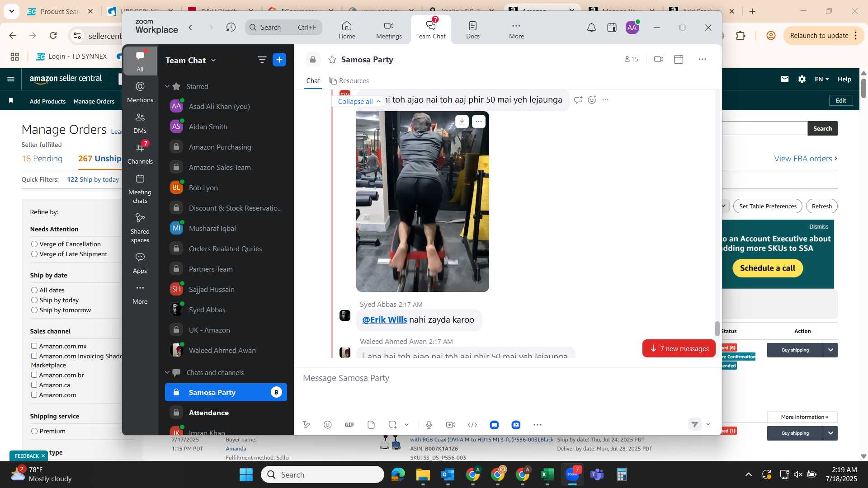
Task: Start a video meeting with Samosa Party
Action: point(659,59)
